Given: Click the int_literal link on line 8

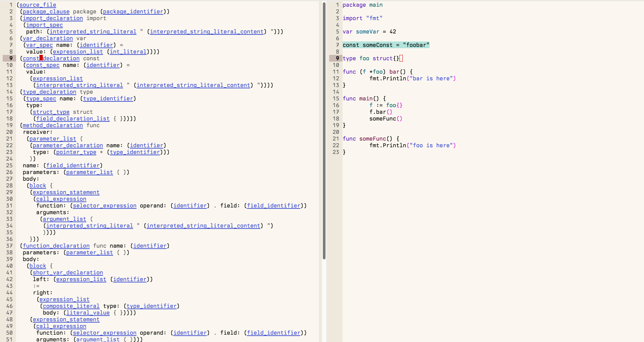Looking at the screenshot, I should (x=128, y=52).
